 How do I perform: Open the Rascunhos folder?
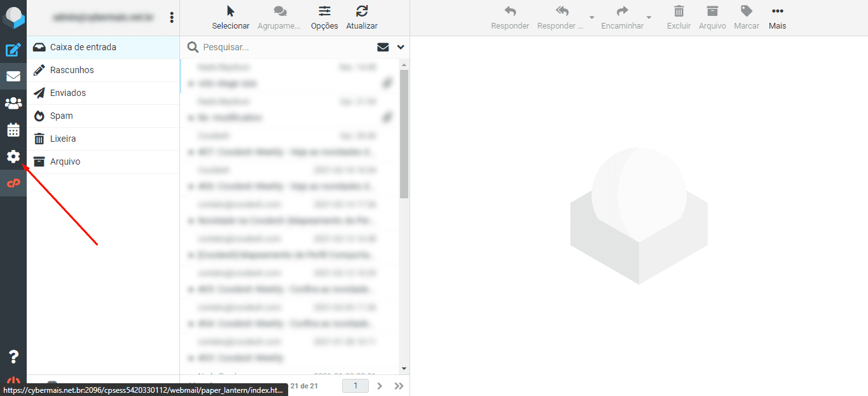pos(72,70)
